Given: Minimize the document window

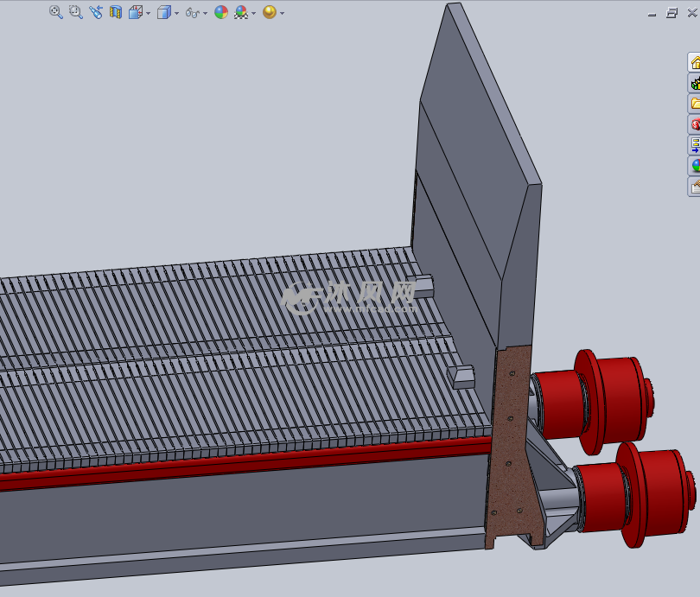Looking at the screenshot, I should (x=652, y=13).
